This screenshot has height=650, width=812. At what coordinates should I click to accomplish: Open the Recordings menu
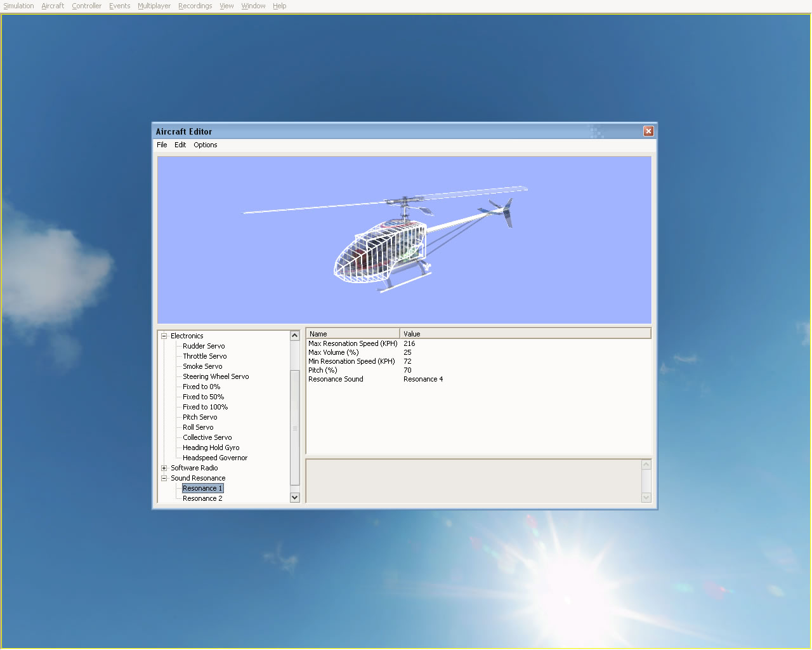click(195, 6)
